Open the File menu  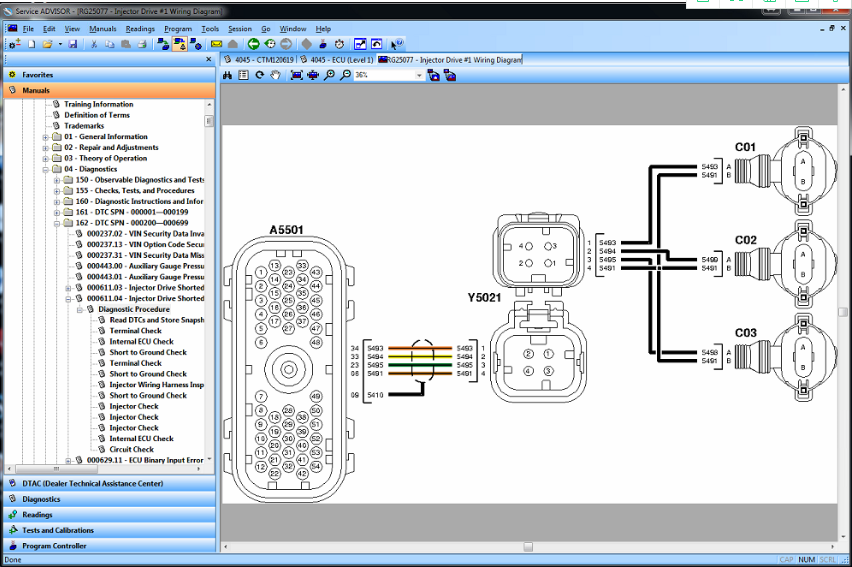tap(28, 29)
